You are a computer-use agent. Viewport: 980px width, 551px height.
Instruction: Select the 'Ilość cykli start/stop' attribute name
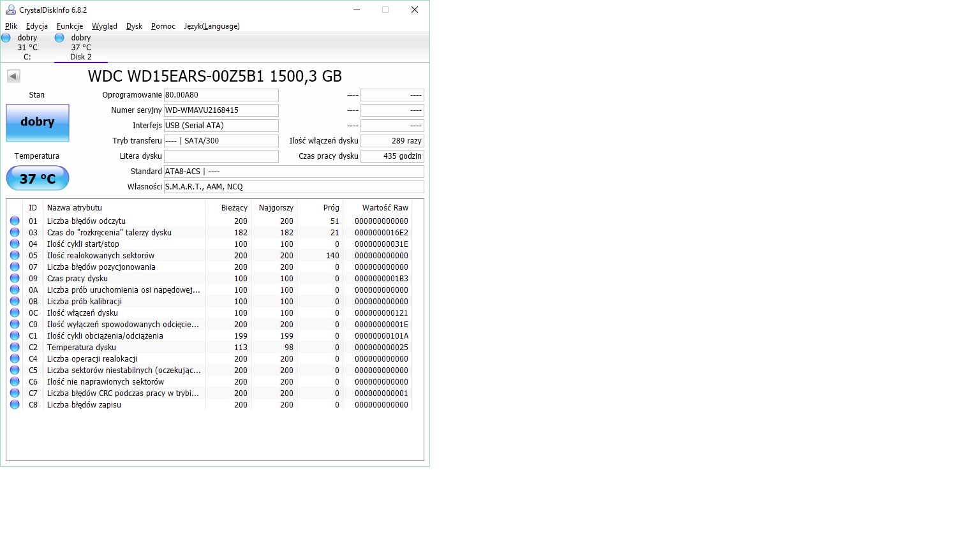pyautogui.click(x=83, y=244)
